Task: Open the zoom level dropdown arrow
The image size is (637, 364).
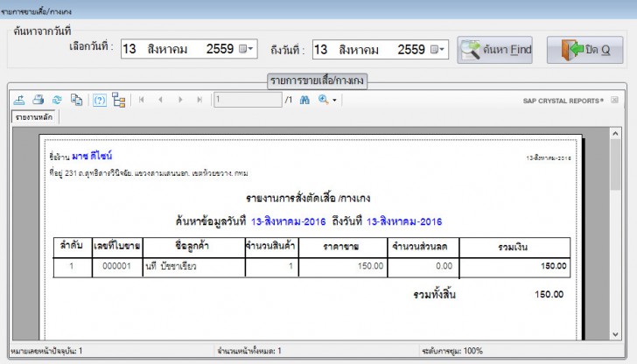Action: (x=335, y=100)
